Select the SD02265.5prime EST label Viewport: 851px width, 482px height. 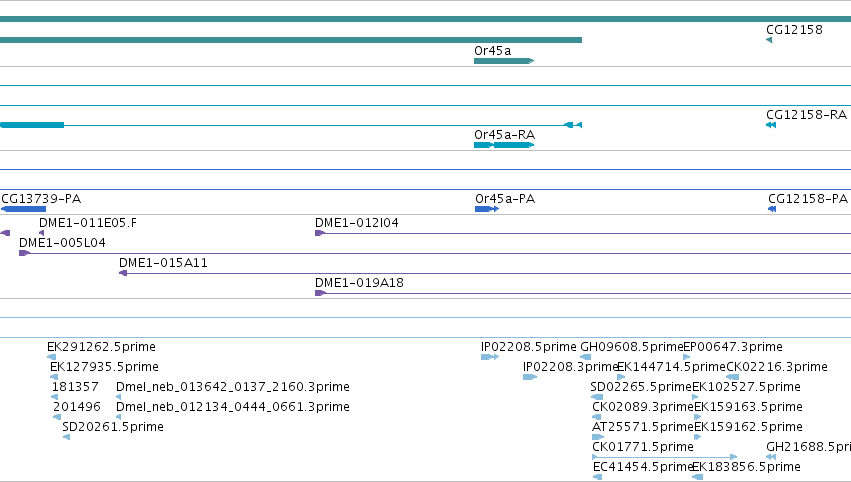point(641,387)
